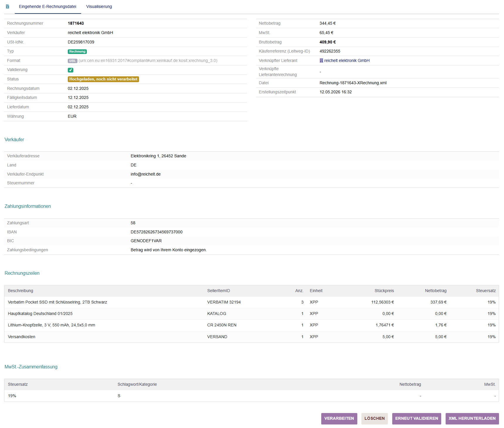Click the building icon next to linked supplier
Viewport: 504px width, 428px height.
pyautogui.click(x=321, y=60)
